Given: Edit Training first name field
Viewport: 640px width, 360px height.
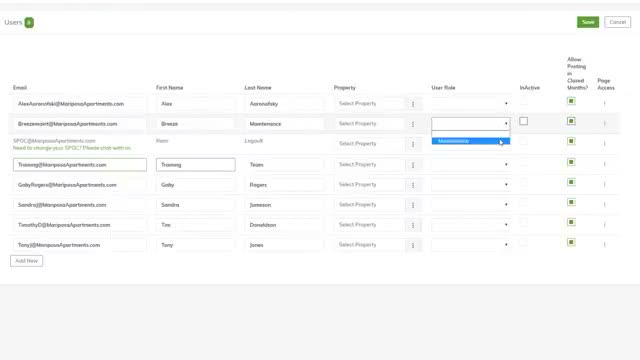Looking at the screenshot, I should [x=196, y=164].
